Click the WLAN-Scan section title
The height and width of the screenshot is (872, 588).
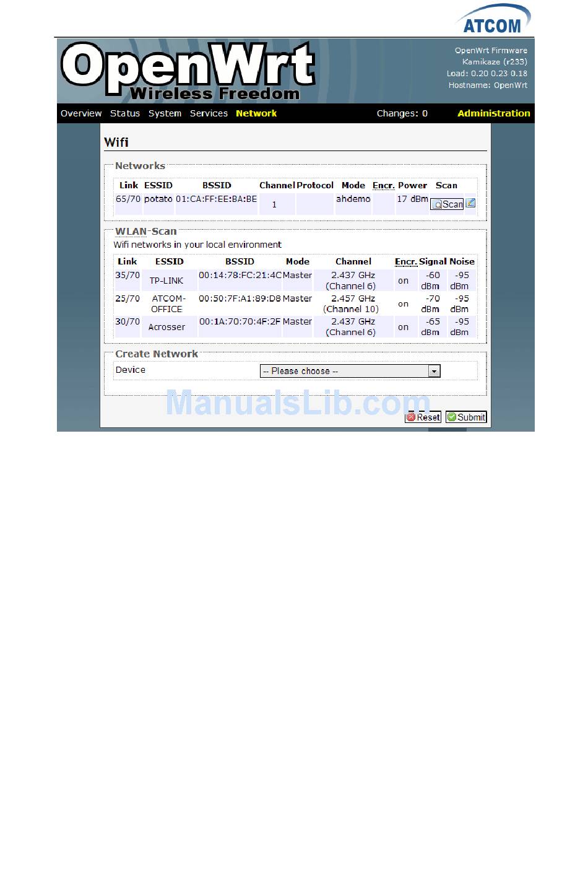coord(146,231)
